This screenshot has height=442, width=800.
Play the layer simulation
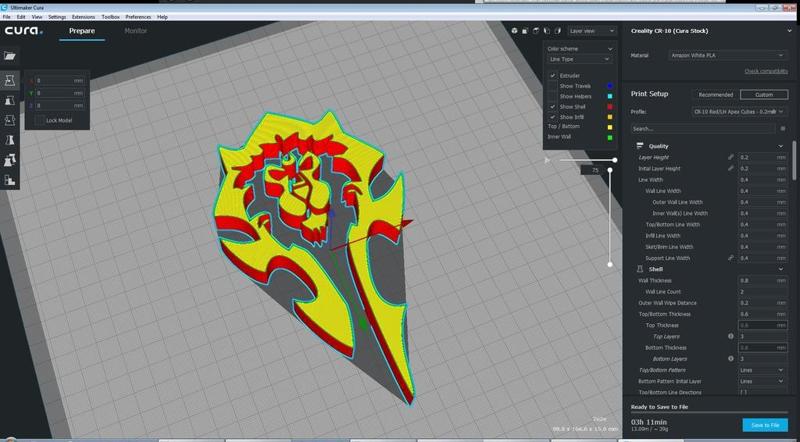(548, 160)
